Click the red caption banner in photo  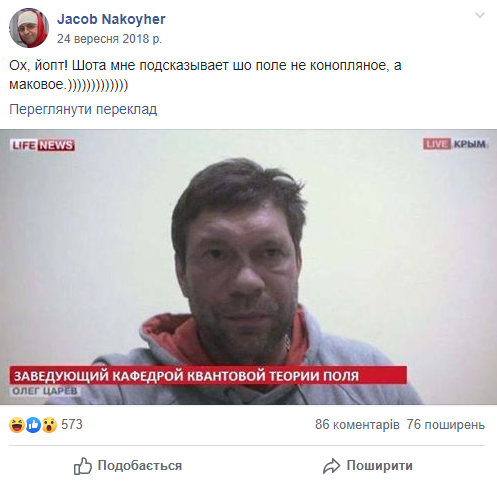[x=208, y=375]
